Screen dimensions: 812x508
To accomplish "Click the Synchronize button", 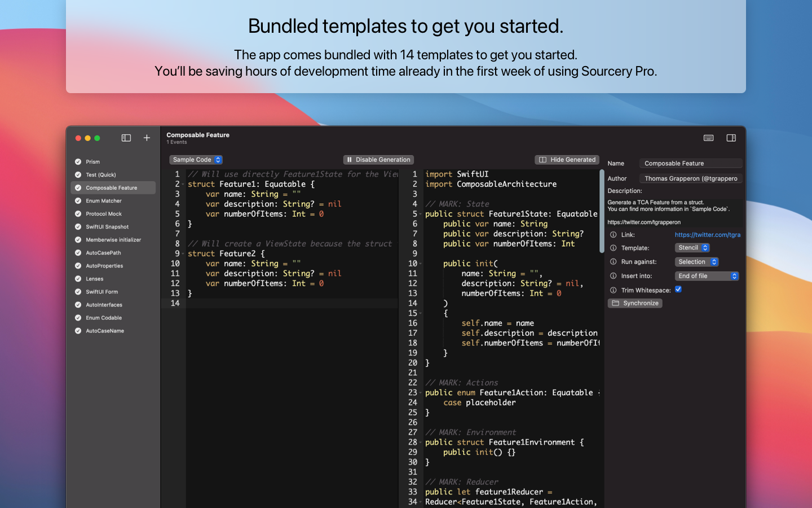I will pyautogui.click(x=635, y=303).
